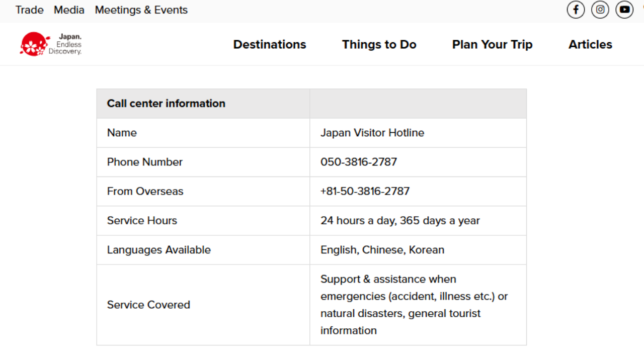Click the English, Chinese, Korean languages cell
Viewport: 644px width, 362px height.
pos(382,250)
